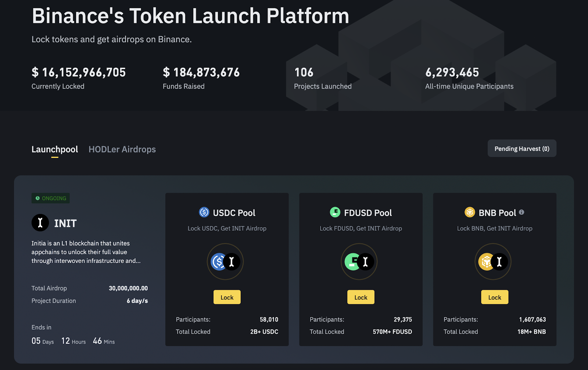The width and height of the screenshot is (588, 370).
Task: Open the BNB Pool info tooltip icon
Action: 521,212
